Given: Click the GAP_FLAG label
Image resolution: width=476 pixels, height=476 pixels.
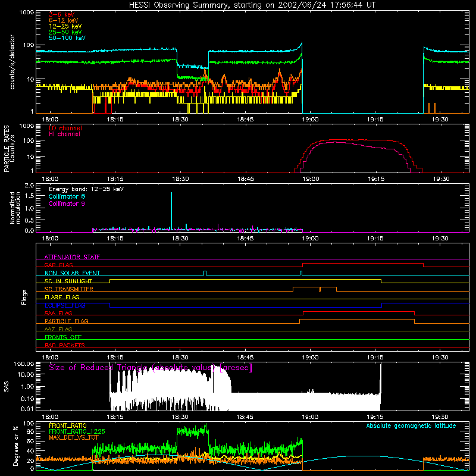Looking at the screenshot, I should pyautogui.click(x=59, y=265).
